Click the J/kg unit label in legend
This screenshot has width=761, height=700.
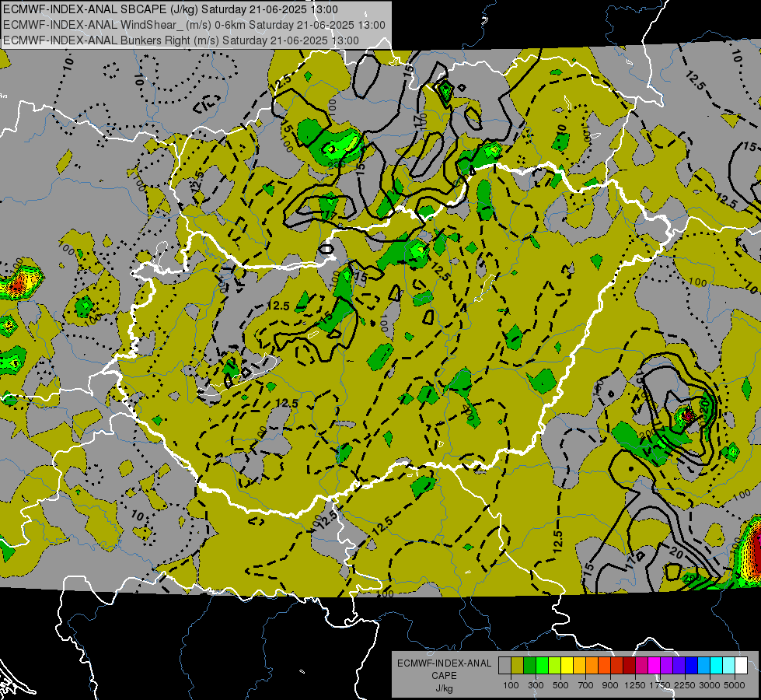[x=444, y=688]
